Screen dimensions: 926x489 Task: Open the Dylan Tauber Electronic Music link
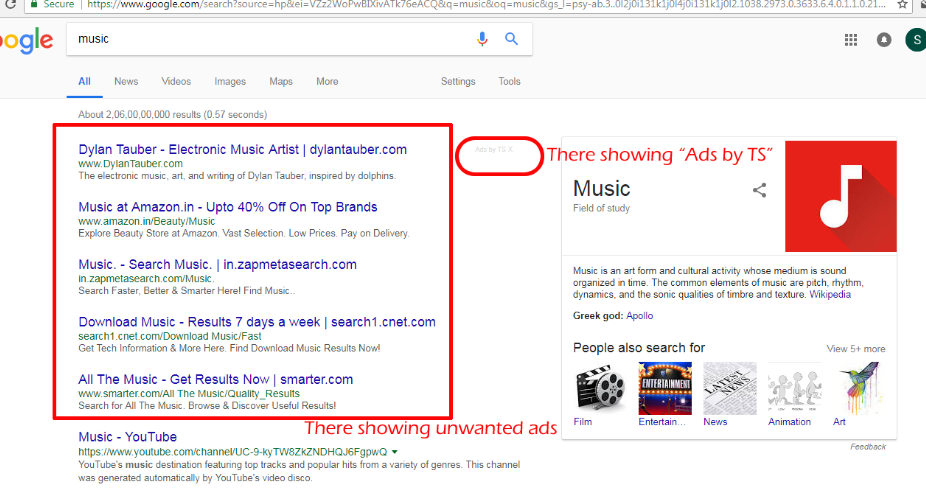pyautogui.click(x=242, y=150)
